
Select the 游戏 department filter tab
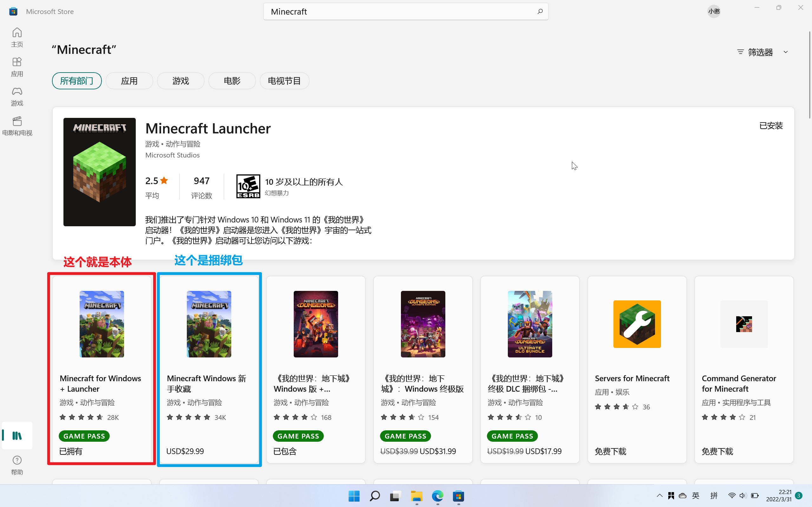click(180, 81)
